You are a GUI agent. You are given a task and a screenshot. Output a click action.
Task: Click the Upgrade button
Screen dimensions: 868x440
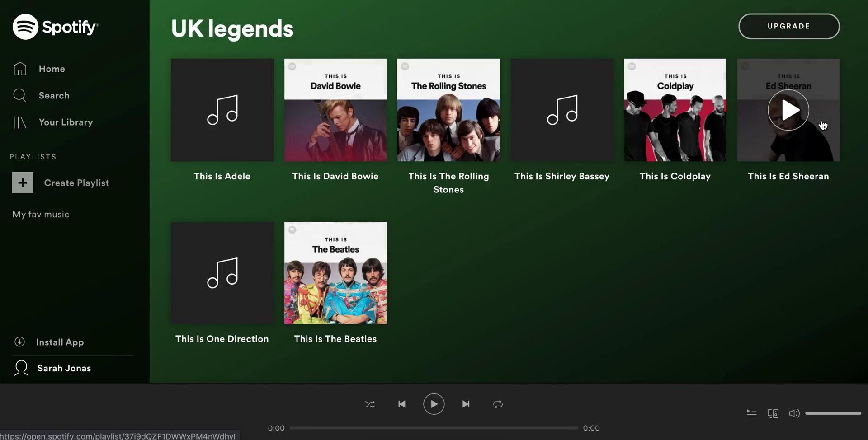point(789,26)
